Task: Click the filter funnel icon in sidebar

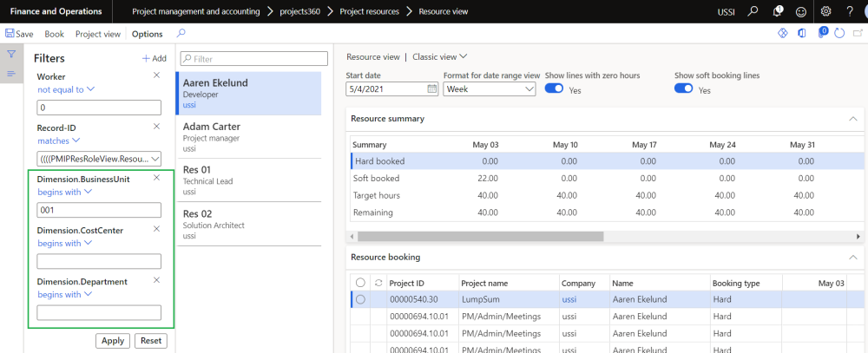Action: tap(11, 54)
